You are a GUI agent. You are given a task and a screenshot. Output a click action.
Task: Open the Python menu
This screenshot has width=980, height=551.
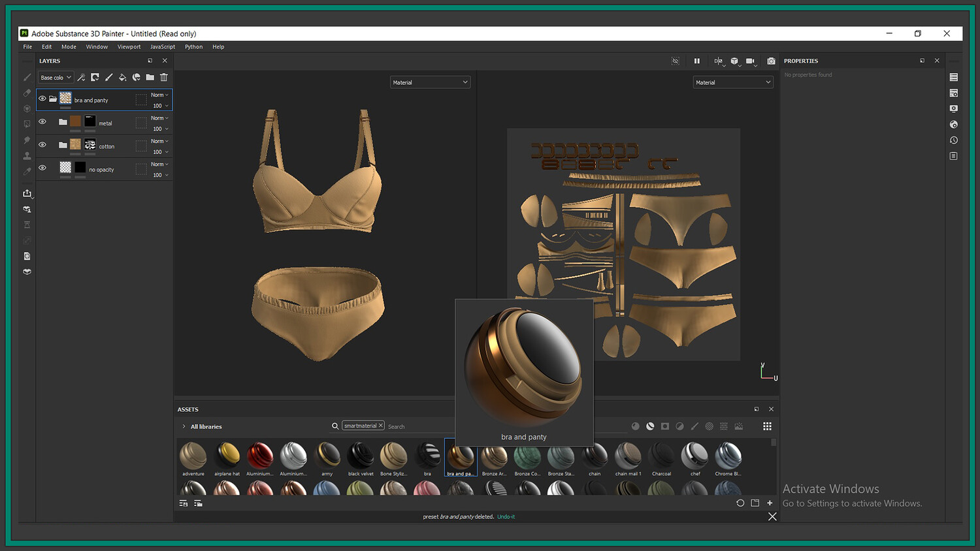(193, 47)
